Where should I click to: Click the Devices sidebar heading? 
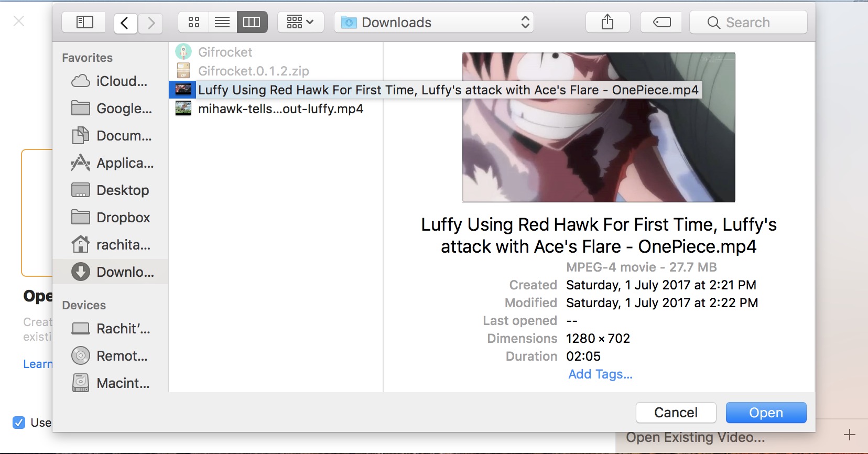coord(84,305)
